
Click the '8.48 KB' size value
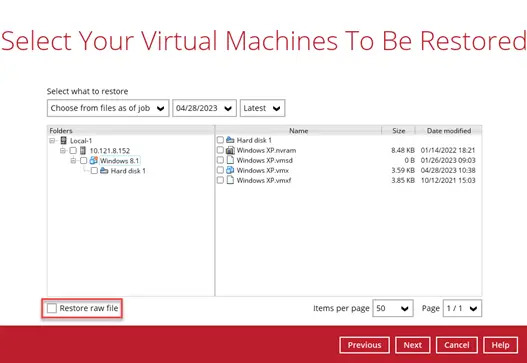403,150
